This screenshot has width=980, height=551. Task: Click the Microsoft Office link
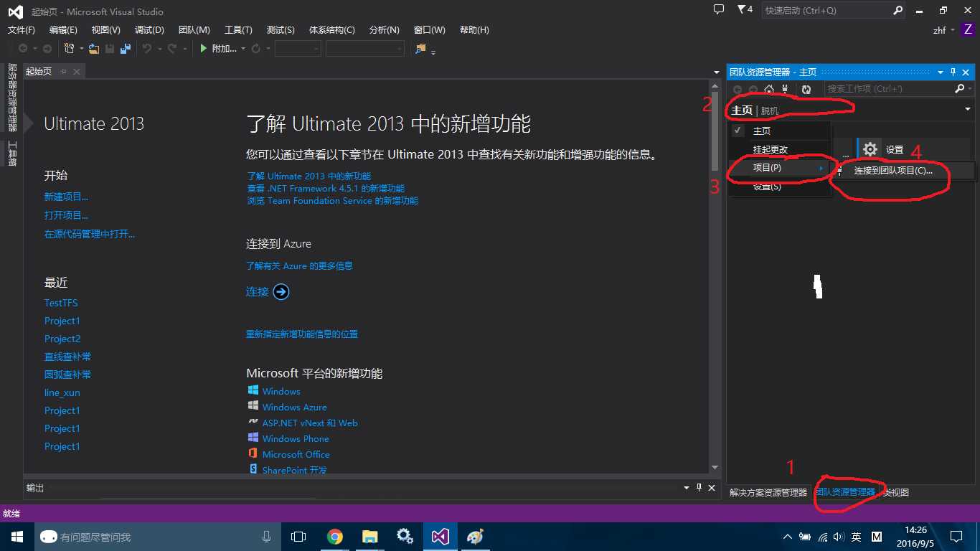coord(296,454)
